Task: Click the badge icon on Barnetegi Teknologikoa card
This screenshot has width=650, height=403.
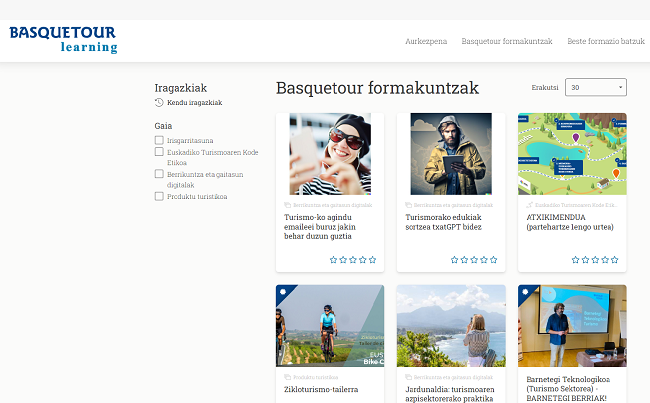Action: tap(526, 293)
